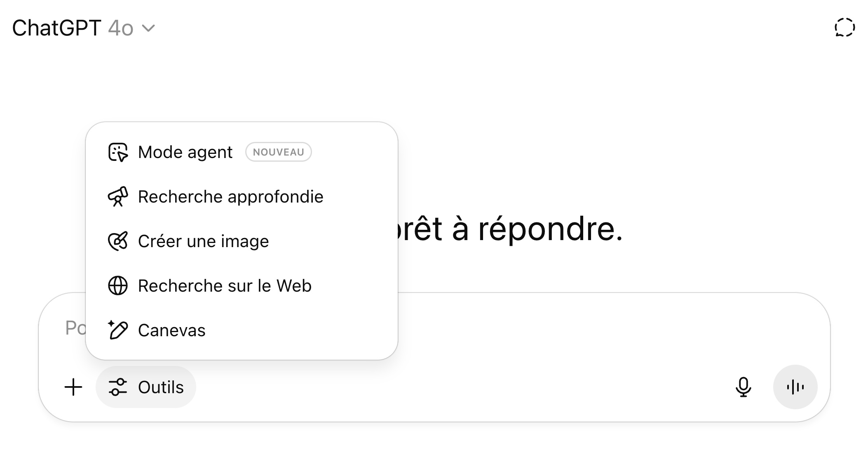Select the Créer une image option

pyautogui.click(x=203, y=241)
